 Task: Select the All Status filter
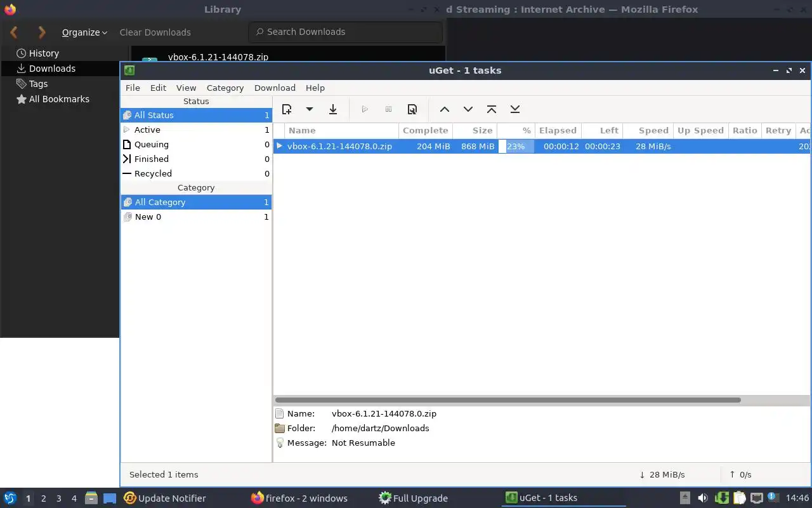(196, 115)
